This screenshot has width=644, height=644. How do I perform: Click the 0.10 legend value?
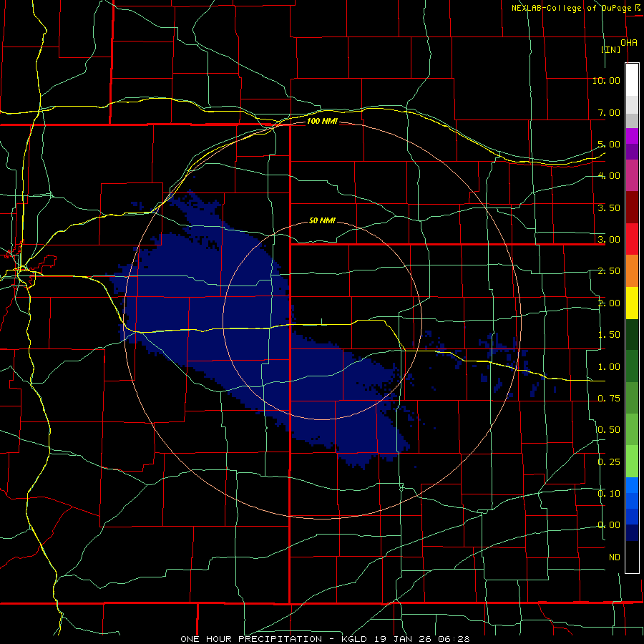[x=609, y=494]
